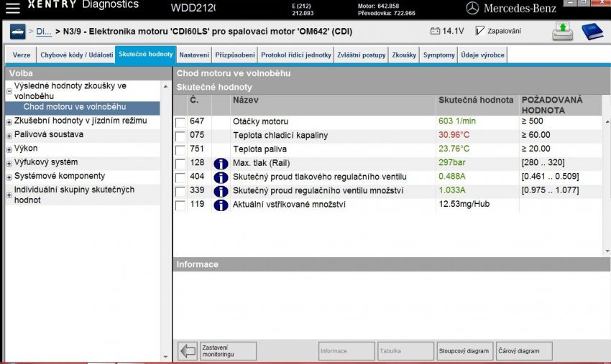Check the box for Otáčky motoru

pyautogui.click(x=180, y=122)
